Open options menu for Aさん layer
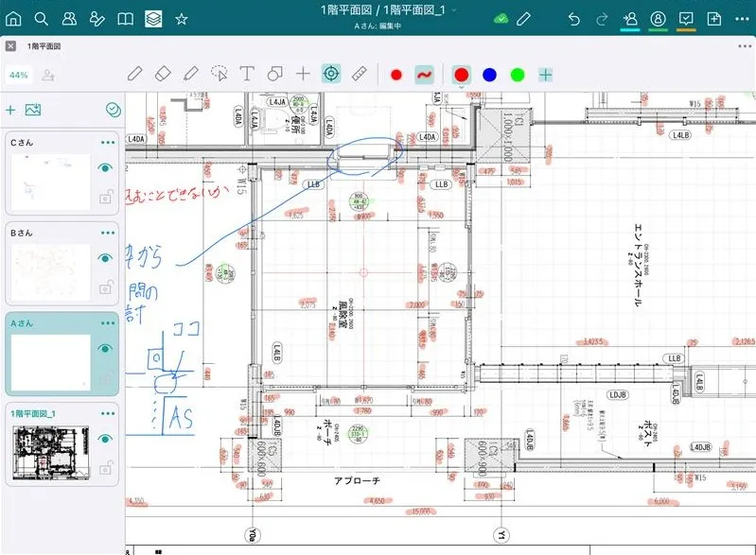The height and width of the screenshot is (555, 756). (108, 323)
